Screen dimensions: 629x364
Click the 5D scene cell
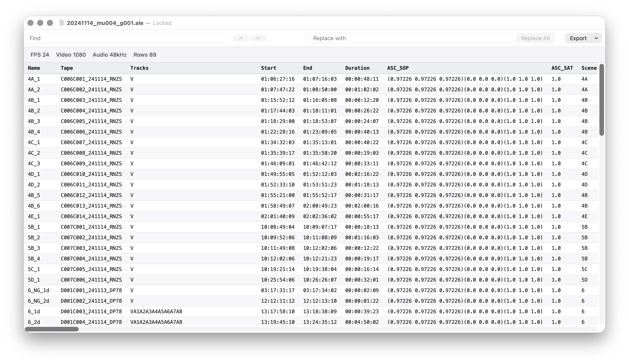pos(584,280)
